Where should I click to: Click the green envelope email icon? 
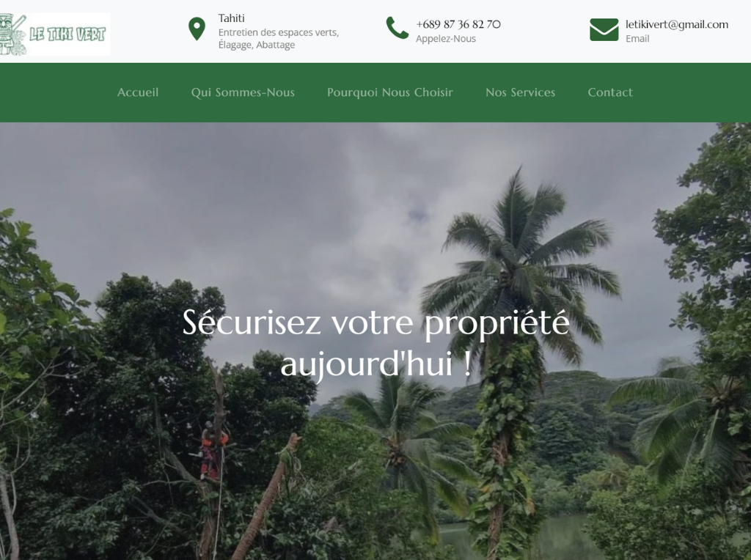coord(604,29)
